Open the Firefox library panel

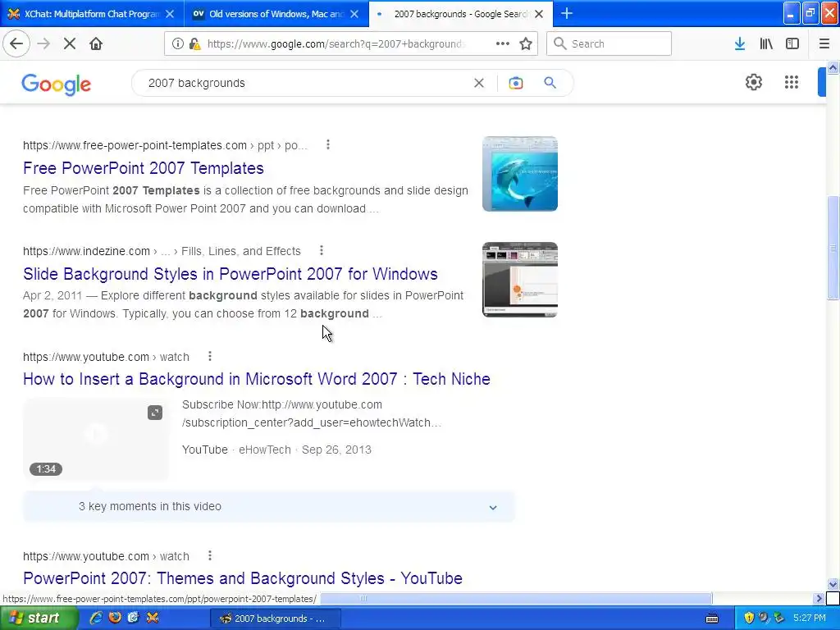(x=766, y=44)
